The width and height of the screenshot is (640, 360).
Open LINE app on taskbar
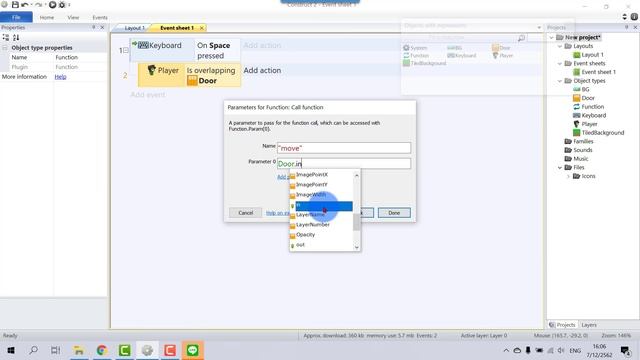click(x=193, y=350)
